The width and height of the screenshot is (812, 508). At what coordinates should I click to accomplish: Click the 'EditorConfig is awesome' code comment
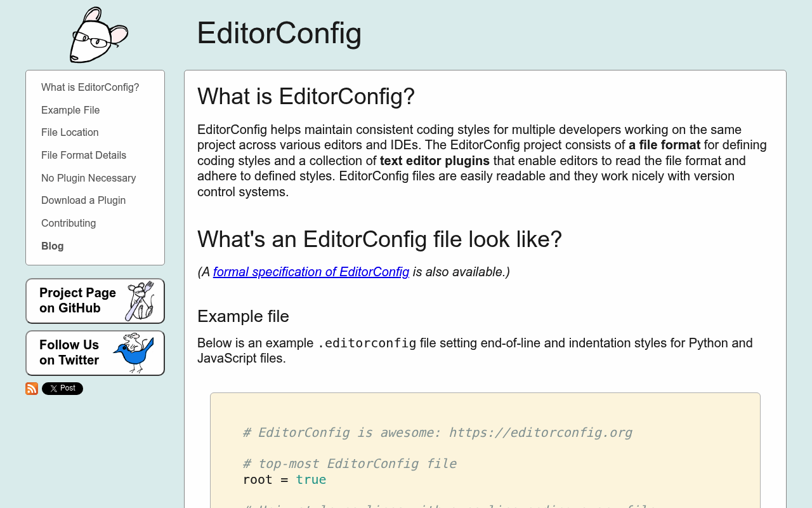point(438,432)
